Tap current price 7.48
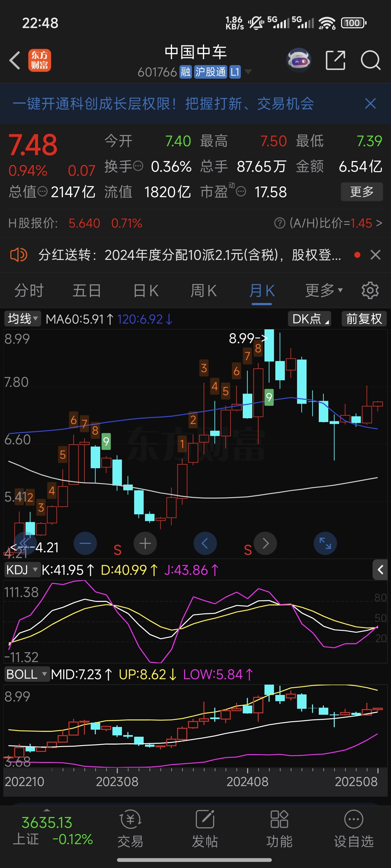391x868 pixels. [x=33, y=145]
